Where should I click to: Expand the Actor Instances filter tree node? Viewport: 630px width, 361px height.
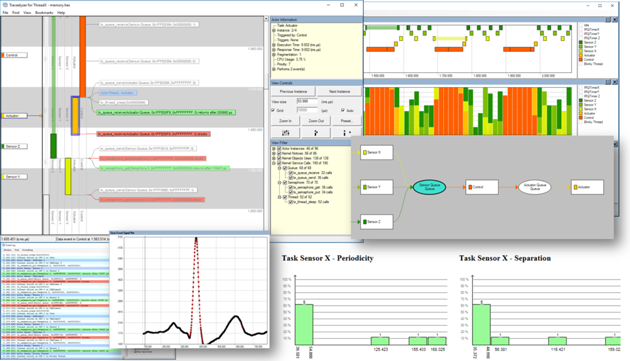click(x=274, y=149)
